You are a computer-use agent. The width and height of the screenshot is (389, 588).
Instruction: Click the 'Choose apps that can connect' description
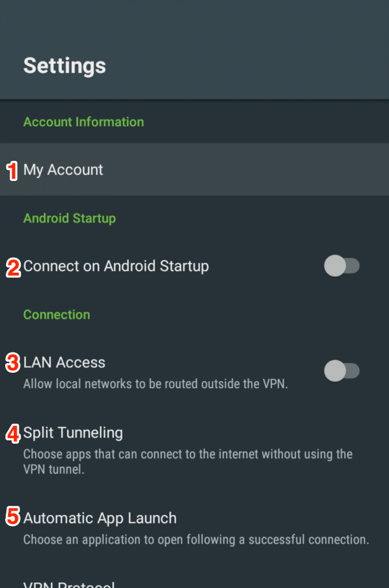pyautogui.click(x=188, y=462)
